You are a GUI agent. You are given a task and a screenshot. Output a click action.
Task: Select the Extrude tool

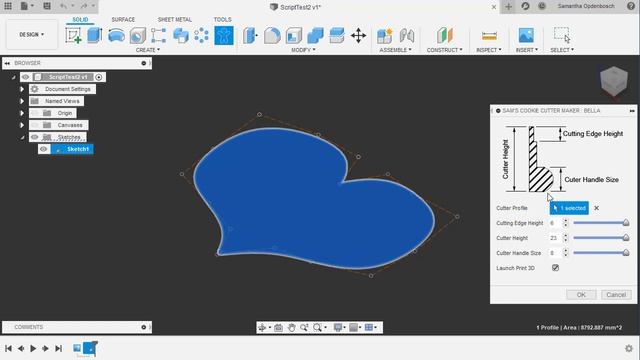click(x=95, y=36)
